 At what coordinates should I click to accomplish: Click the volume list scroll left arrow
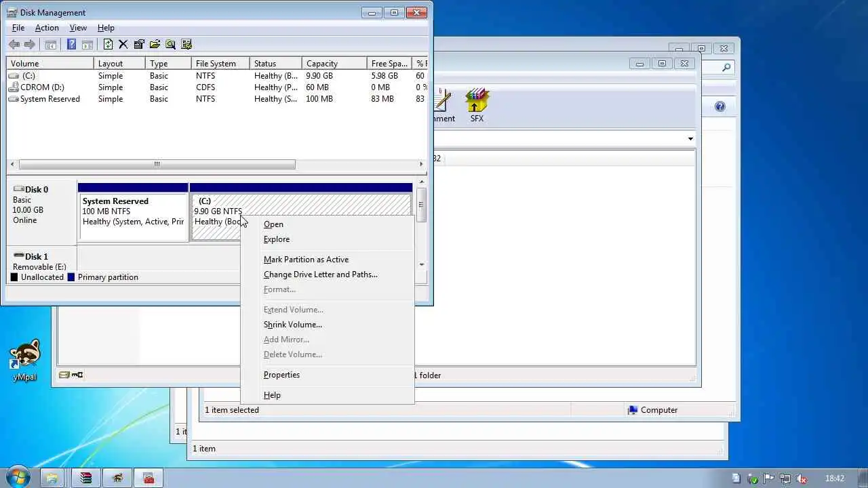coord(12,164)
